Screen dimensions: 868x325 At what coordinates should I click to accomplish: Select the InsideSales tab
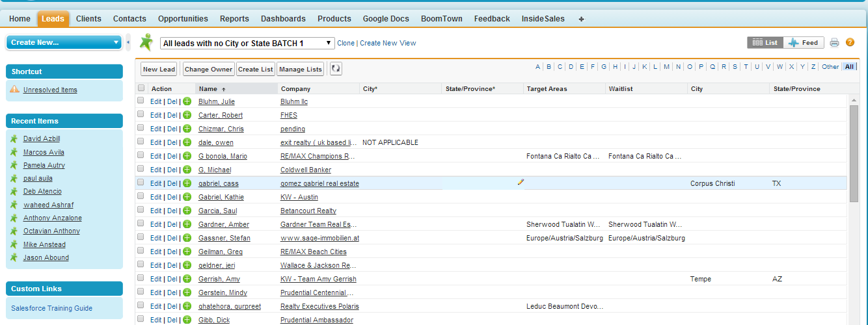543,19
